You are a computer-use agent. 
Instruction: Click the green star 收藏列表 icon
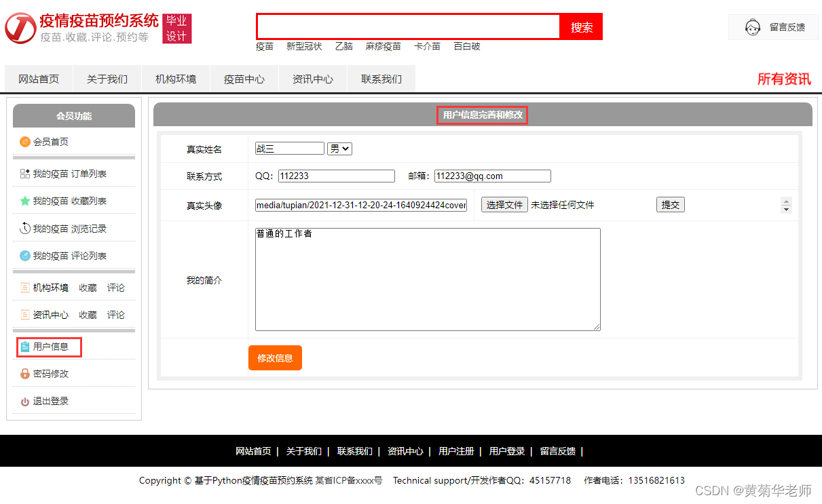pos(25,201)
